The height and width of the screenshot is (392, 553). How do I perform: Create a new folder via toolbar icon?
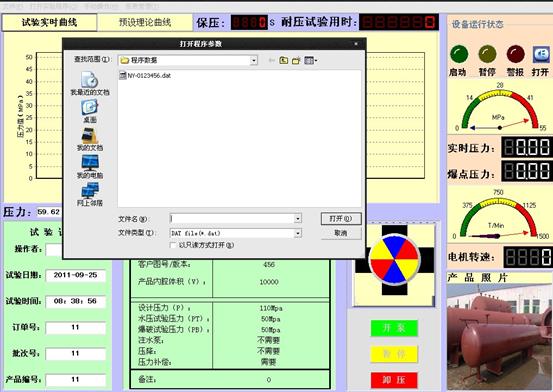296,60
